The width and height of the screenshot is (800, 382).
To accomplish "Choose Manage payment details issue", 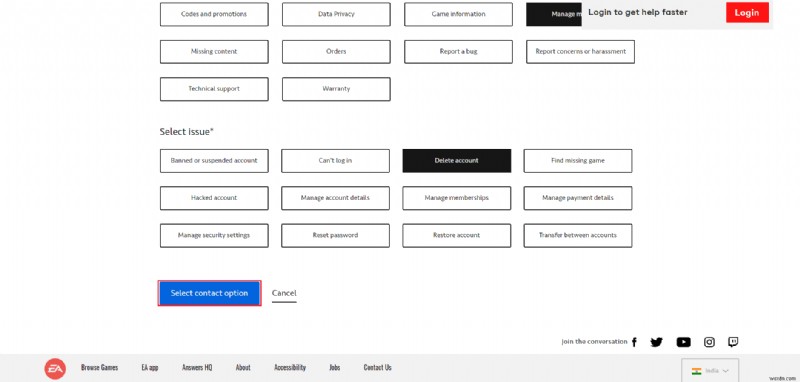I will click(x=578, y=198).
